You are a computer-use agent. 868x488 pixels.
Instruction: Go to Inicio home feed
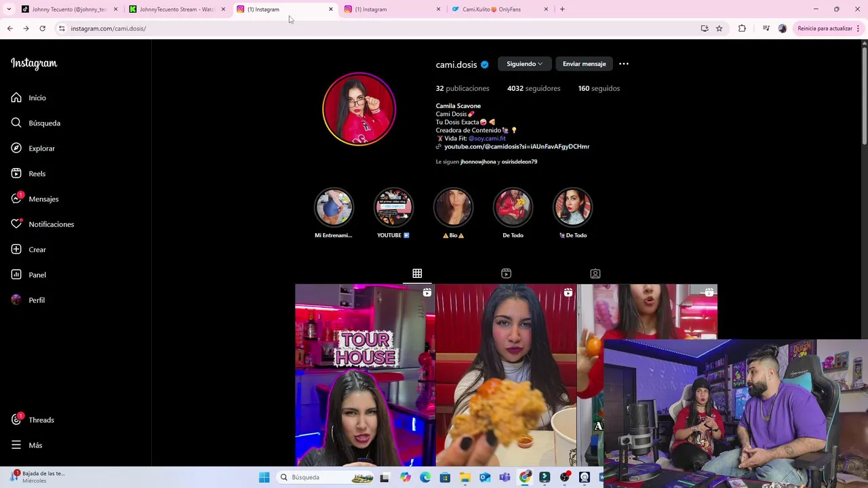pos(28,98)
